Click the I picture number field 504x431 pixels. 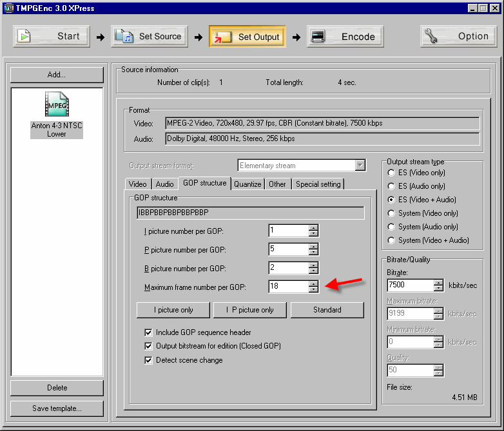[x=289, y=231]
